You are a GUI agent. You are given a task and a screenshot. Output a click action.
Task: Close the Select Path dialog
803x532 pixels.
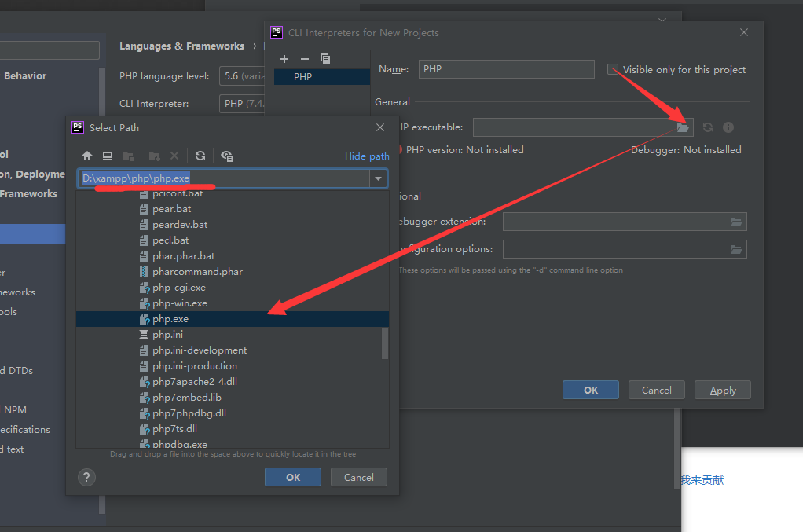(380, 127)
